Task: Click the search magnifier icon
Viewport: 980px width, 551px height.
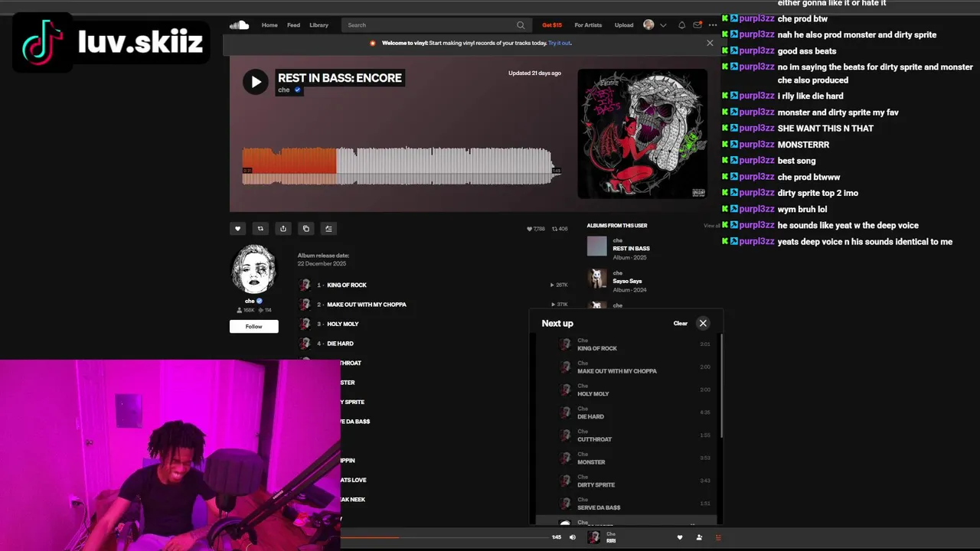Action: click(x=521, y=25)
